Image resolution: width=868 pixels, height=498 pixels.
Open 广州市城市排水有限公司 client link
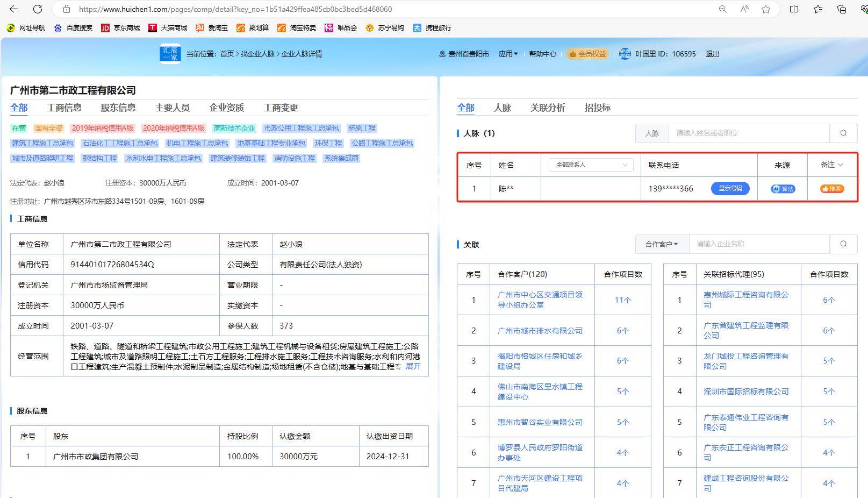point(540,331)
